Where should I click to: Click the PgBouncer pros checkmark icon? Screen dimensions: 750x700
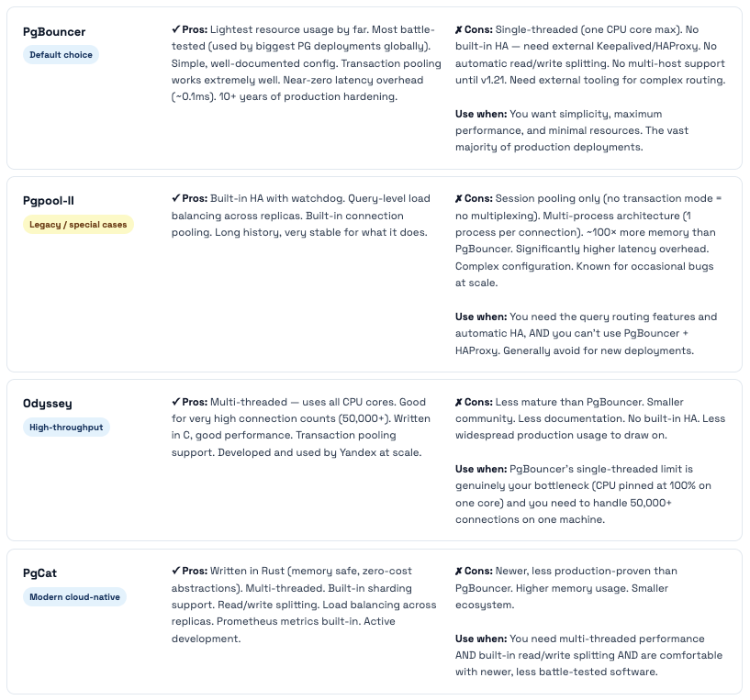tap(175, 30)
